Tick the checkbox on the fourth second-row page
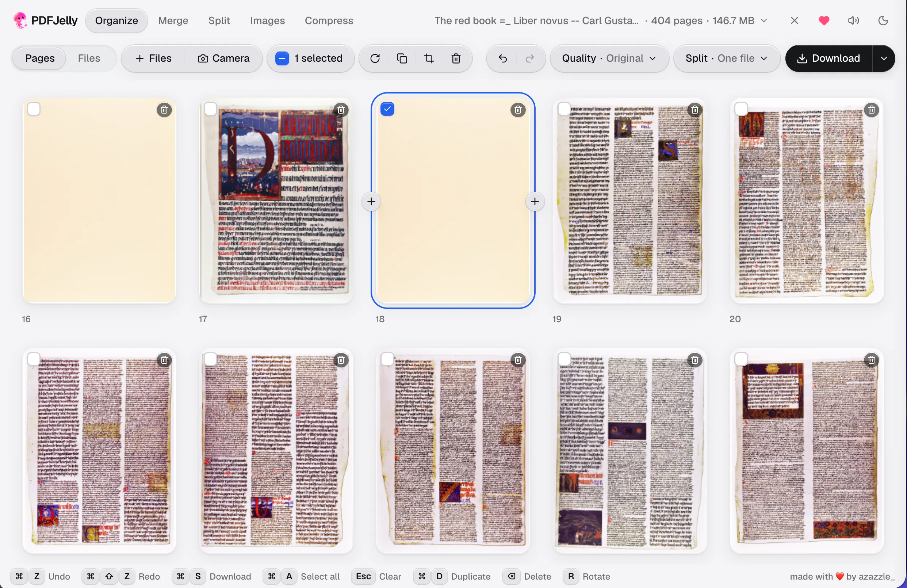Image resolution: width=907 pixels, height=588 pixels. tap(564, 359)
